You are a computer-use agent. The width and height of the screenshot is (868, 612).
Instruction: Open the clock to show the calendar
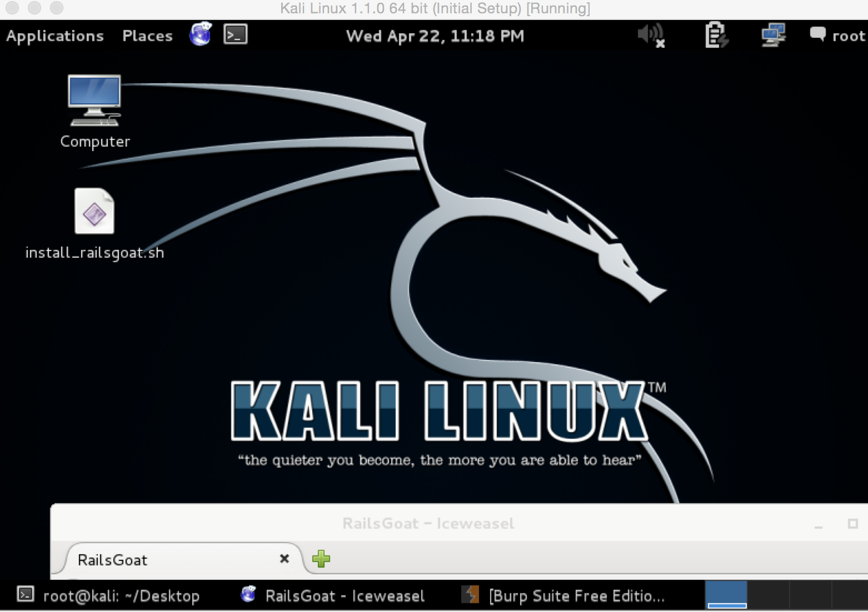click(x=435, y=36)
